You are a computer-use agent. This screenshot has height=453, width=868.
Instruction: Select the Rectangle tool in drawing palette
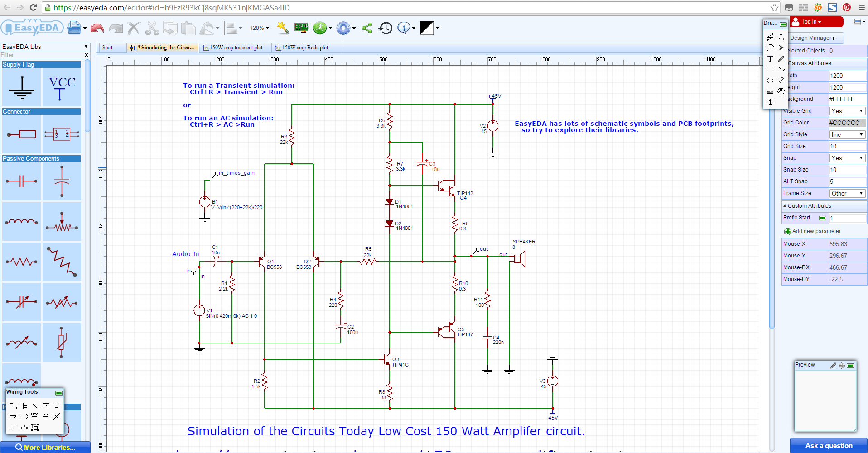pyautogui.click(x=770, y=69)
